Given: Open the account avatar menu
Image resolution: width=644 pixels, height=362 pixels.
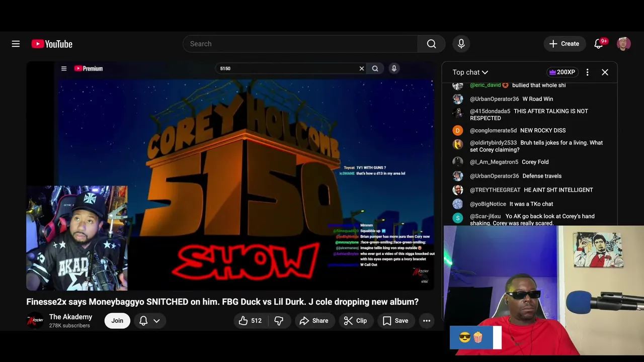Looking at the screenshot, I should coord(624,44).
